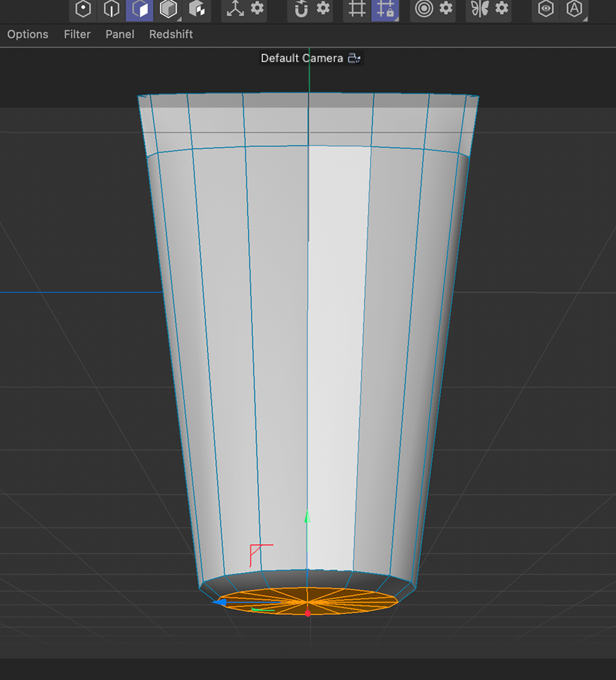Image resolution: width=616 pixels, height=680 pixels.
Task: Click the Viewport Solo eye icon
Action: pyautogui.click(x=545, y=10)
